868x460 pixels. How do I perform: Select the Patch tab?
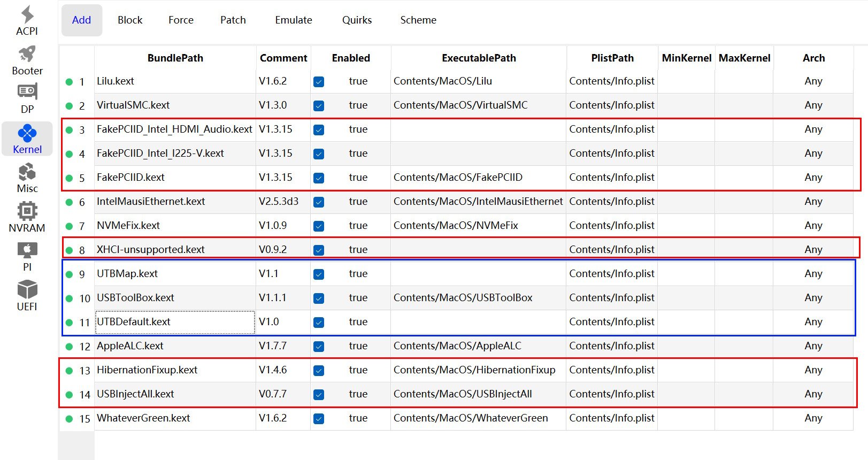click(233, 20)
